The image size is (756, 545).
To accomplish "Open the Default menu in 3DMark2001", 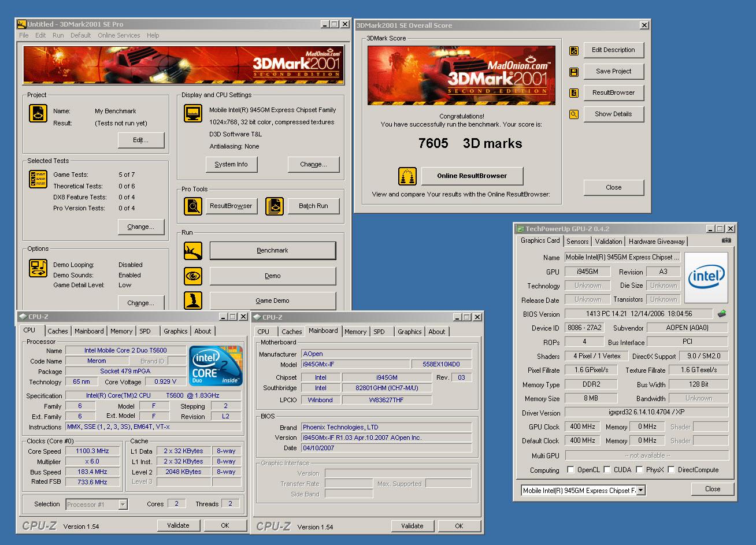I will 81,35.
